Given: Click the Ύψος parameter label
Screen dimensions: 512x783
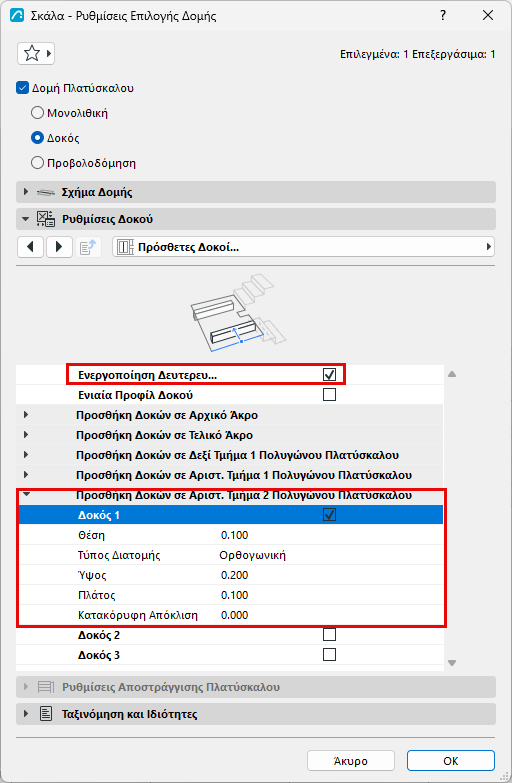Looking at the screenshot, I should click(x=92, y=575).
